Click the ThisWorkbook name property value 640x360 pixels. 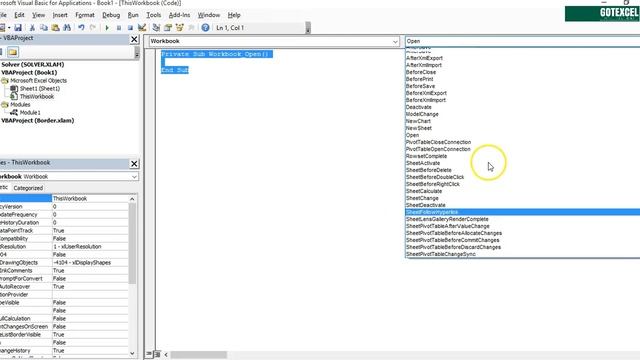click(90, 198)
